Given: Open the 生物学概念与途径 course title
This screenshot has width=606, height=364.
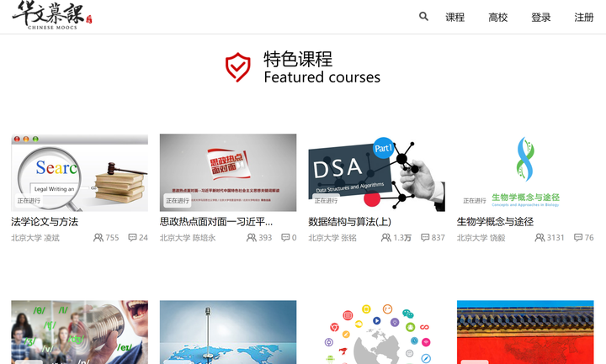Looking at the screenshot, I should [x=495, y=222].
